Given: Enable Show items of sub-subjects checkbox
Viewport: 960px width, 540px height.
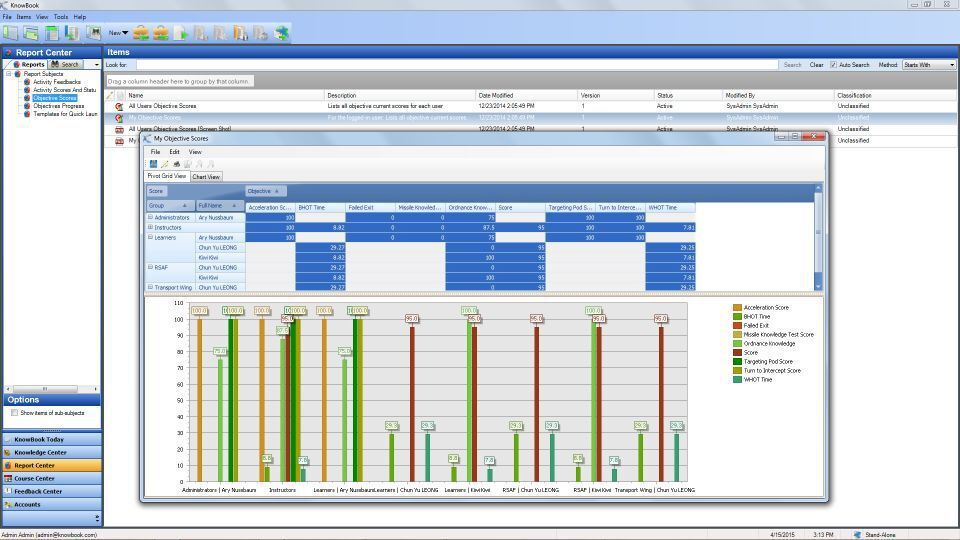Looking at the screenshot, I should (14, 413).
